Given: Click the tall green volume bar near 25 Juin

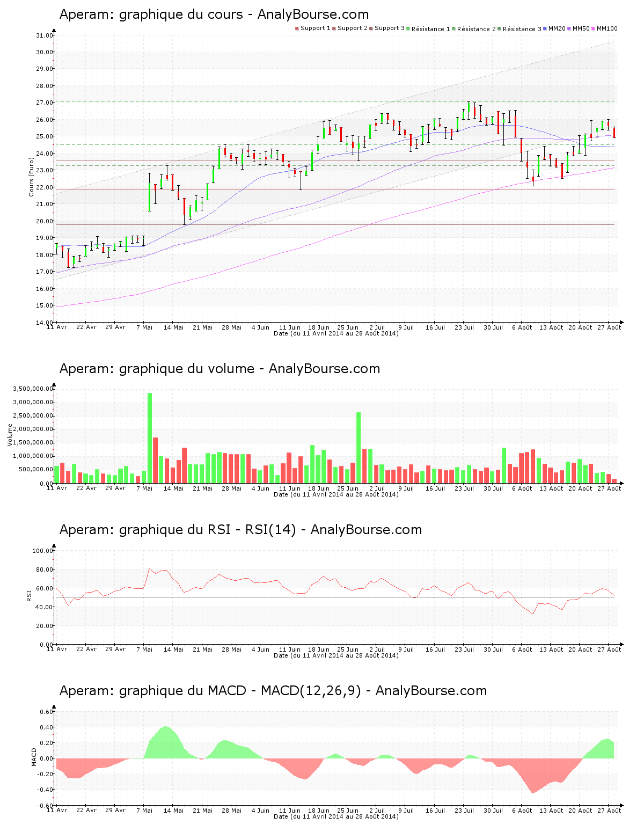Looking at the screenshot, I should point(358,448).
